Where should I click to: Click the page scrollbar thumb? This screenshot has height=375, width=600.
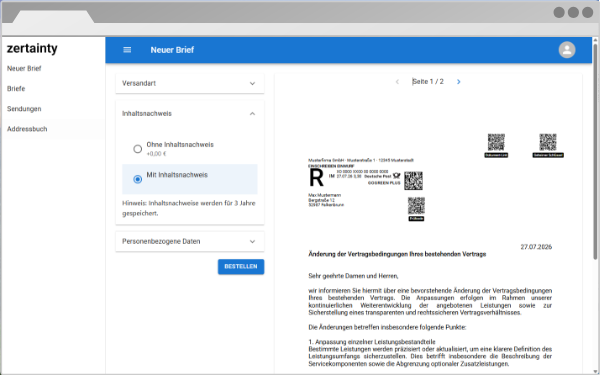pyautogui.click(x=595, y=151)
